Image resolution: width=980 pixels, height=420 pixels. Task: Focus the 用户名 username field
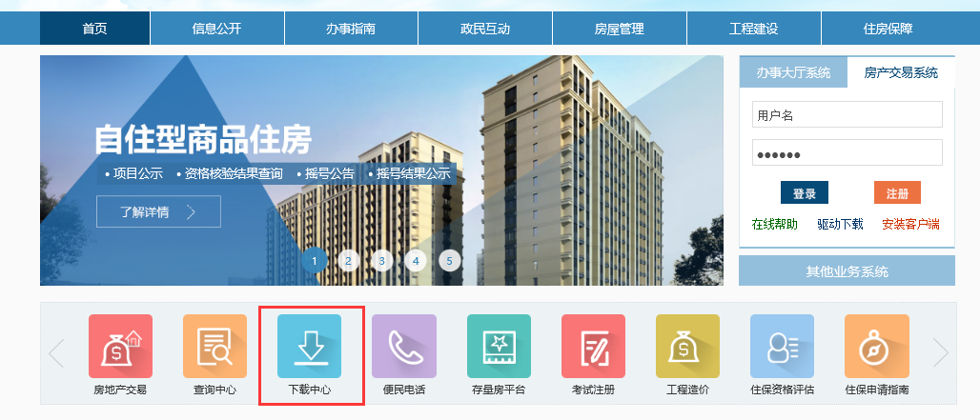click(x=847, y=115)
